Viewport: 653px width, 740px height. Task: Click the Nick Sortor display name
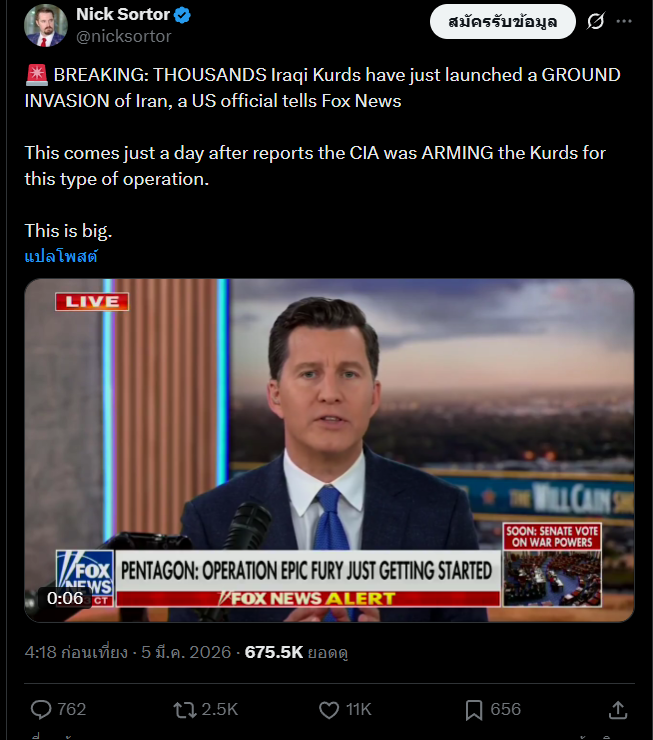pos(123,15)
